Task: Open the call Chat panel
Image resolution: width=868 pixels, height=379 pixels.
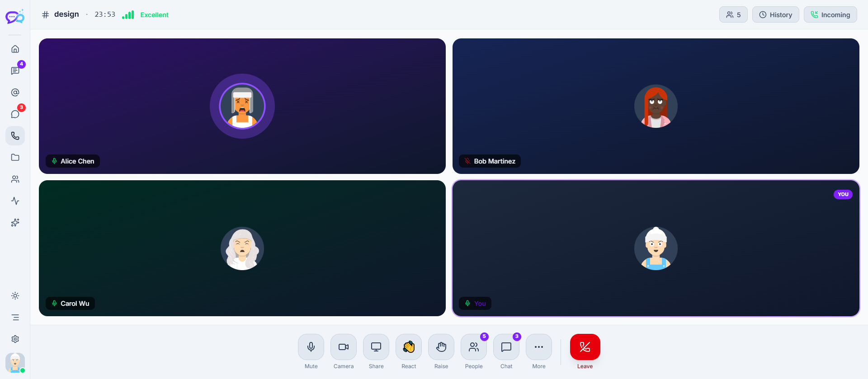Action: tap(506, 347)
